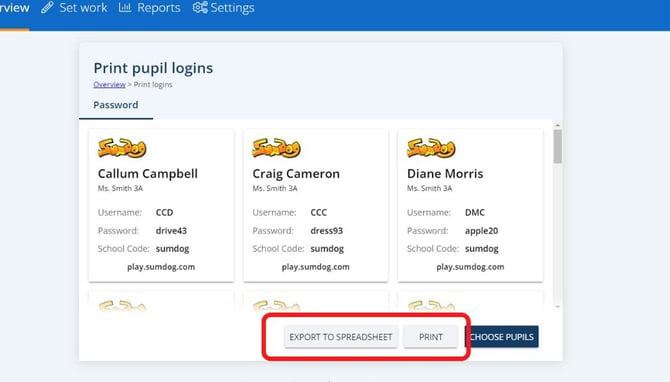Click the login cards scrollbar thumb
The width and height of the screenshot is (670, 382).
pos(558,147)
